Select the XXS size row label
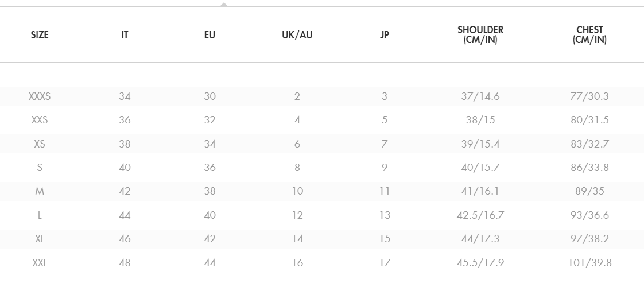This screenshot has width=644, height=283. click(40, 121)
